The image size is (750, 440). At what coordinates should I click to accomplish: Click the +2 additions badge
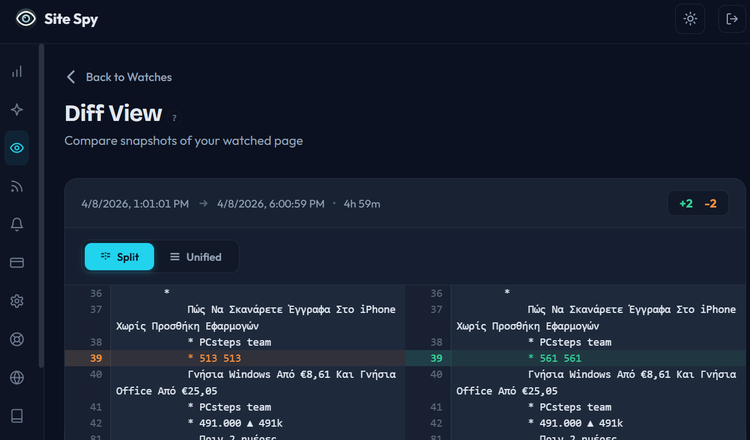point(686,204)
